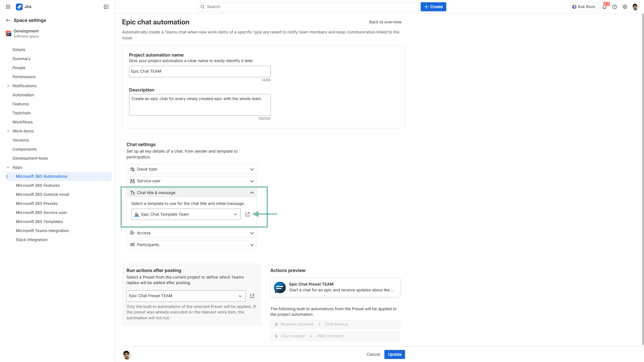Image resolution: width=644 pixels, height=362 pixels.
Task: Go back using Space settings arrow
Action: pyautogui.click(x=8, y=20)
